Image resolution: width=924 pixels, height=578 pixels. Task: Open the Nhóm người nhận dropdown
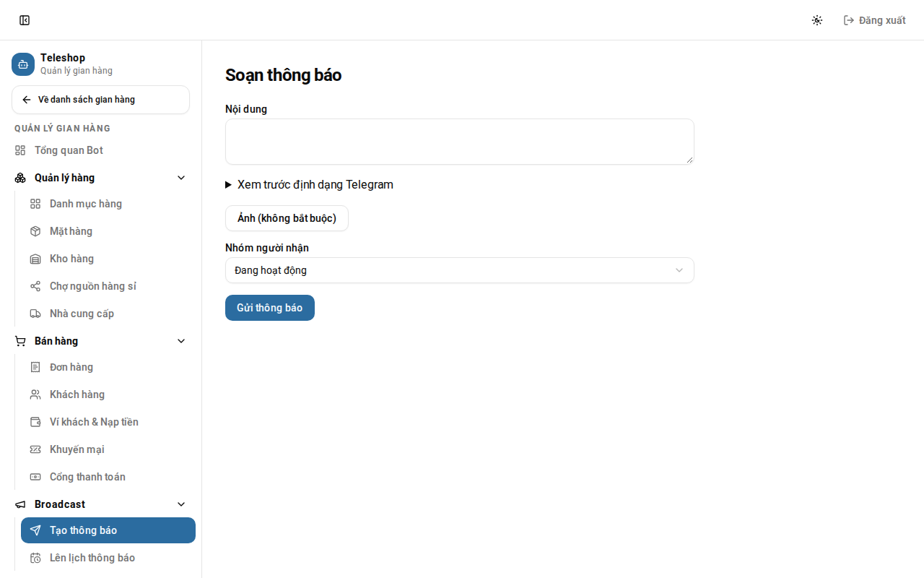pyautogui.click(x=460, y=270)
